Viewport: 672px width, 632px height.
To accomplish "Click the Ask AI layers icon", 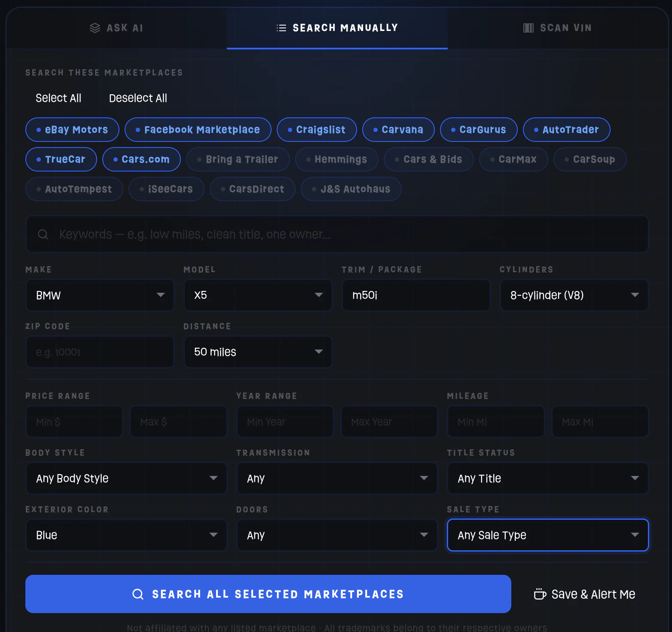I will click(x=95, y=28).
